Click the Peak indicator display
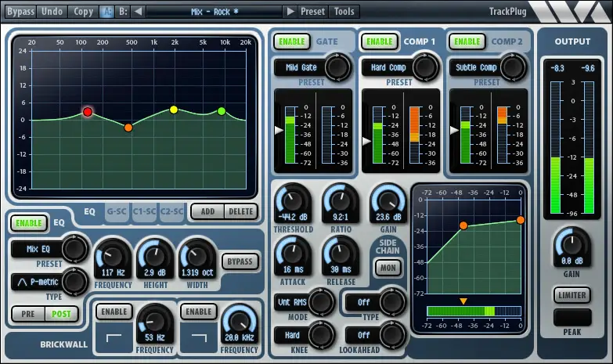Screen dimensions: 613x364 (x=572, y=317)
